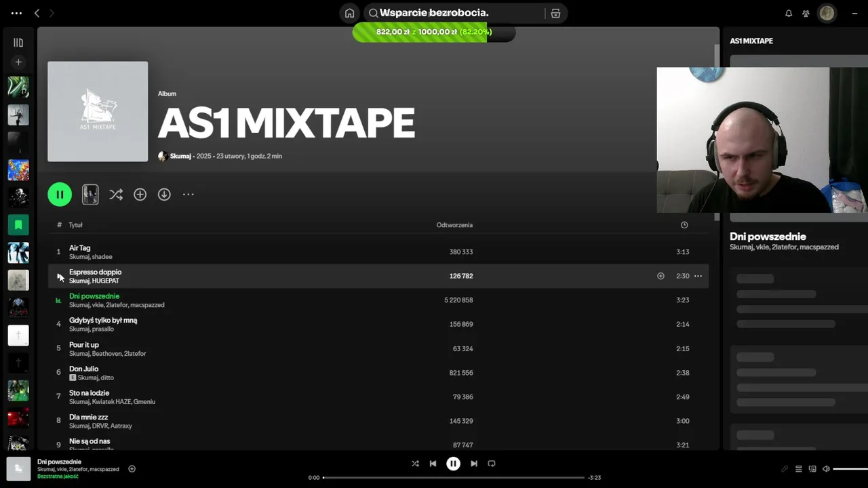Click the Dni powszednie heading in right panel

coord(768,237)
